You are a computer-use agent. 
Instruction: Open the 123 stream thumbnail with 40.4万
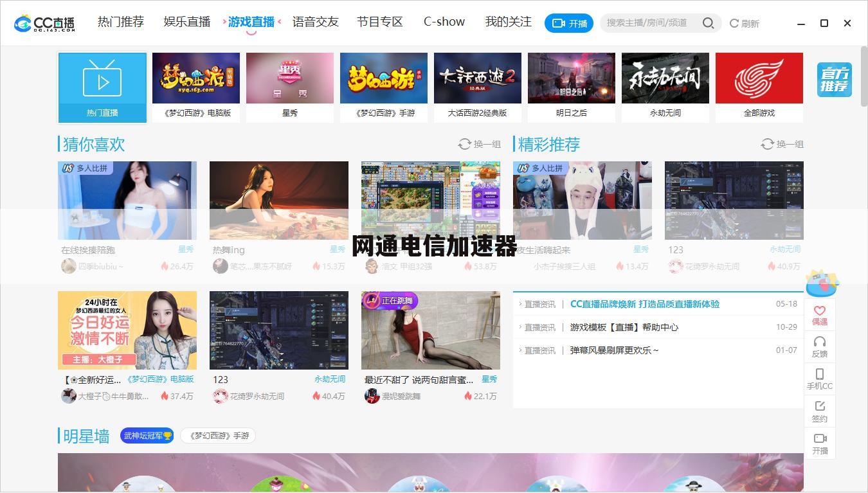tap(279, 330)
